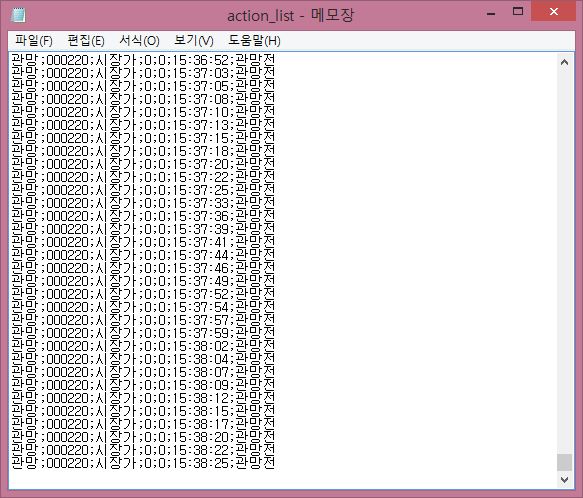Click the line with time 15:37:05
This screenshot has height=498, width=583.
point(143,86)
